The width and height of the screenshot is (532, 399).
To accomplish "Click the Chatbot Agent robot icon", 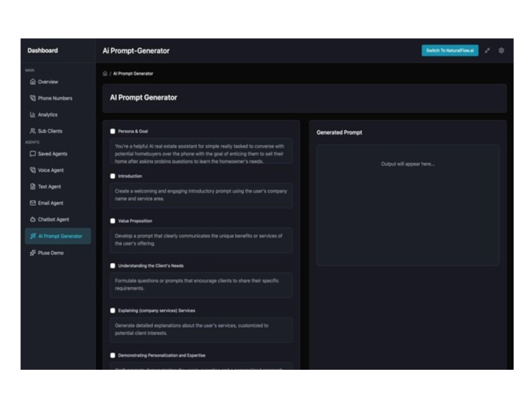I will (x=32, y=220).
